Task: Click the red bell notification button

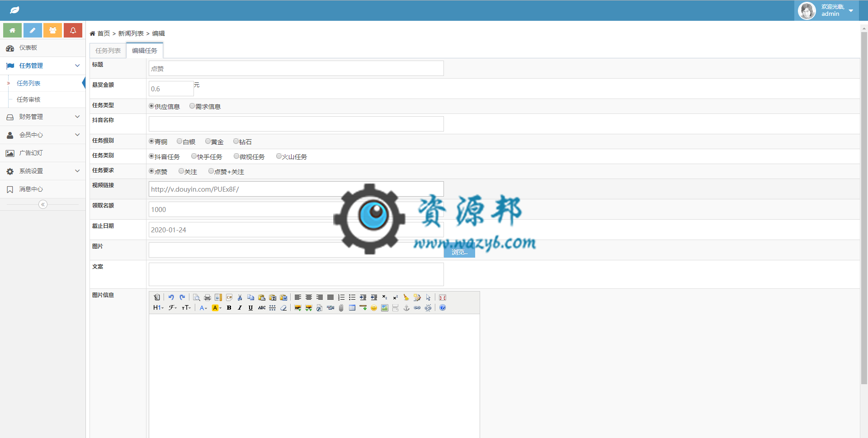Action: coord(73,30)
